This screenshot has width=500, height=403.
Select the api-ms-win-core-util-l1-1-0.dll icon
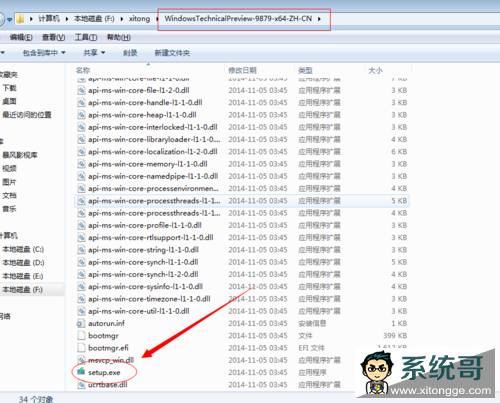tap(81, 311)
